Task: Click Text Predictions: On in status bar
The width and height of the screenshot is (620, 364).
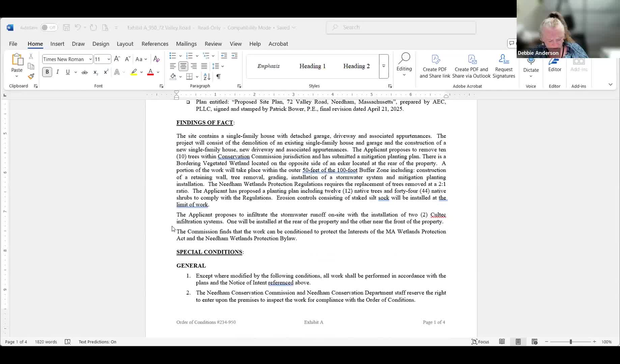Action: pos(97,342)
